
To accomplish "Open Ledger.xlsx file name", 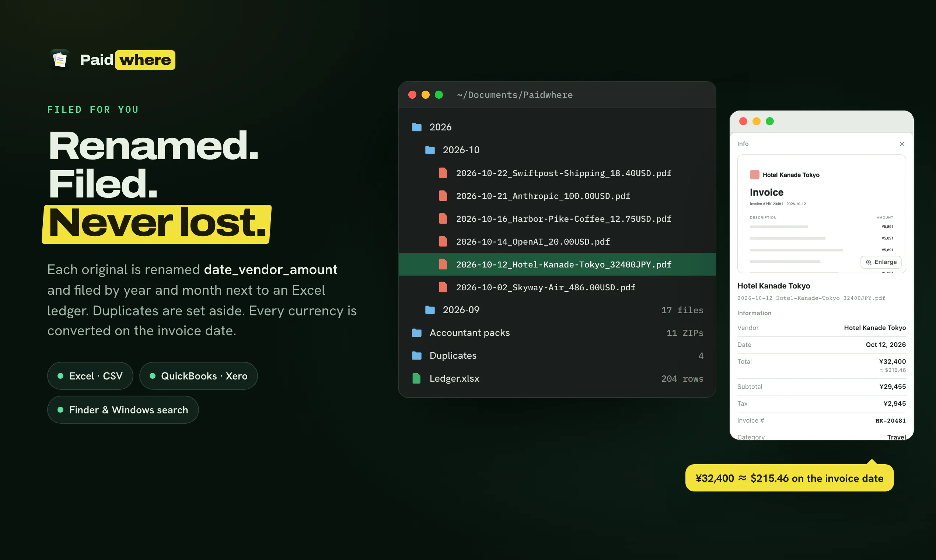I will [454, 378].
